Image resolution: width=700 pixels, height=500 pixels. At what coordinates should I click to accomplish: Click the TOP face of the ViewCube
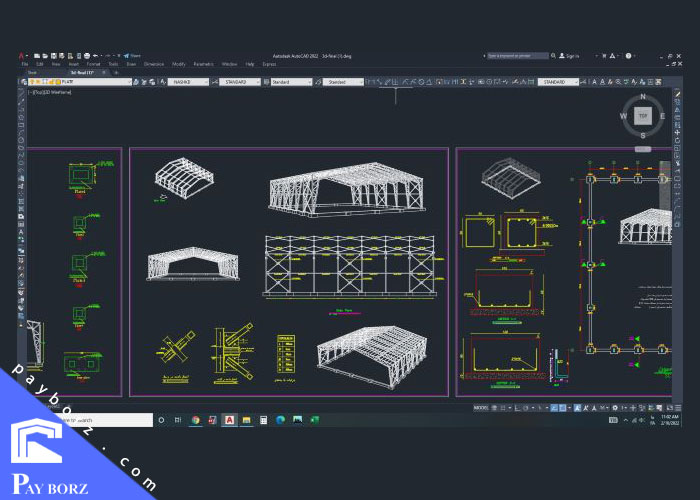(x=643, y=116)
